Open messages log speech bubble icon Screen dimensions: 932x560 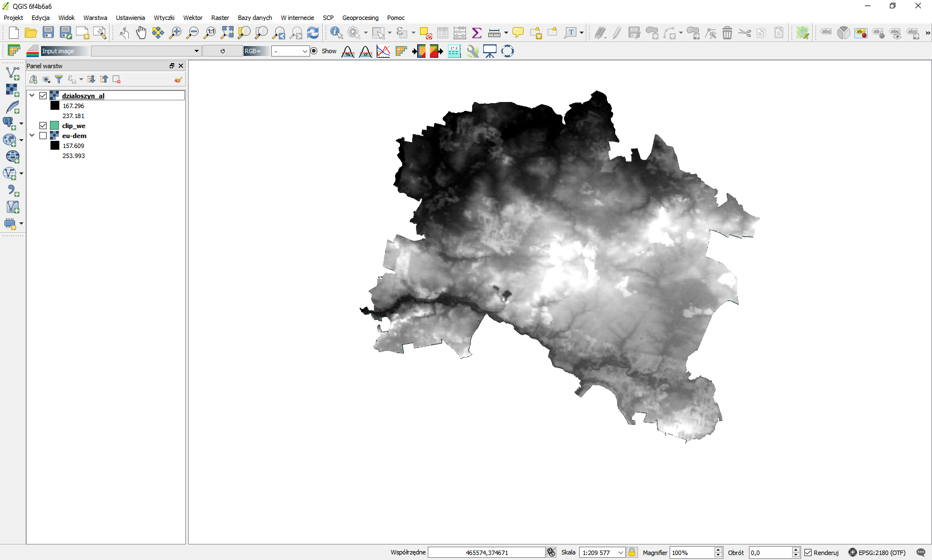tap(921, 552)
